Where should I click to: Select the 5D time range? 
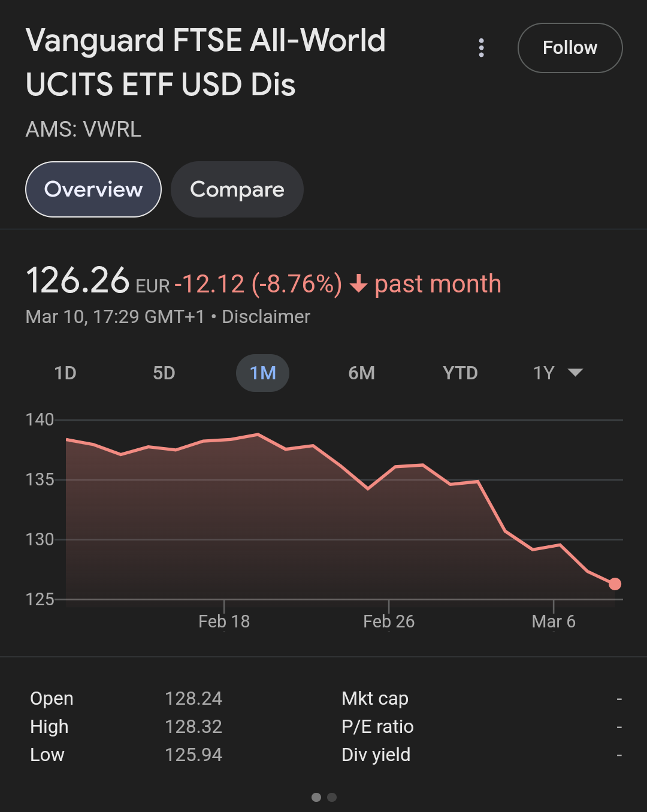pyautogui.click(x=164, y=373)
